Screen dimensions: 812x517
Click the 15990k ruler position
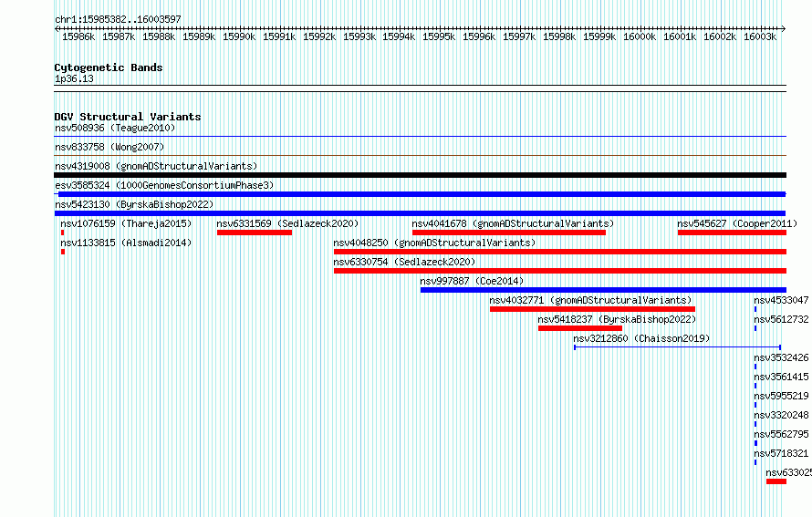[x=239, y=36]
